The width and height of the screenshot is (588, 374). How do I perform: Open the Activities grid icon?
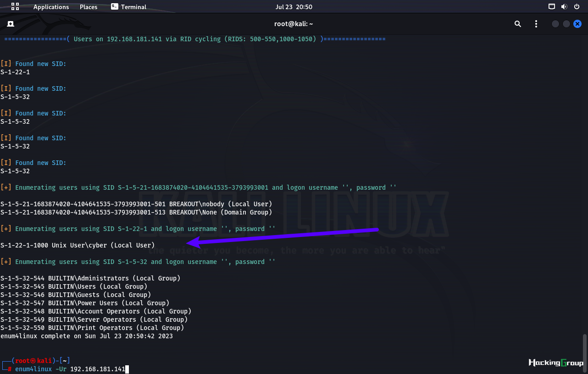pyautogui.click(x=15, y=6)
